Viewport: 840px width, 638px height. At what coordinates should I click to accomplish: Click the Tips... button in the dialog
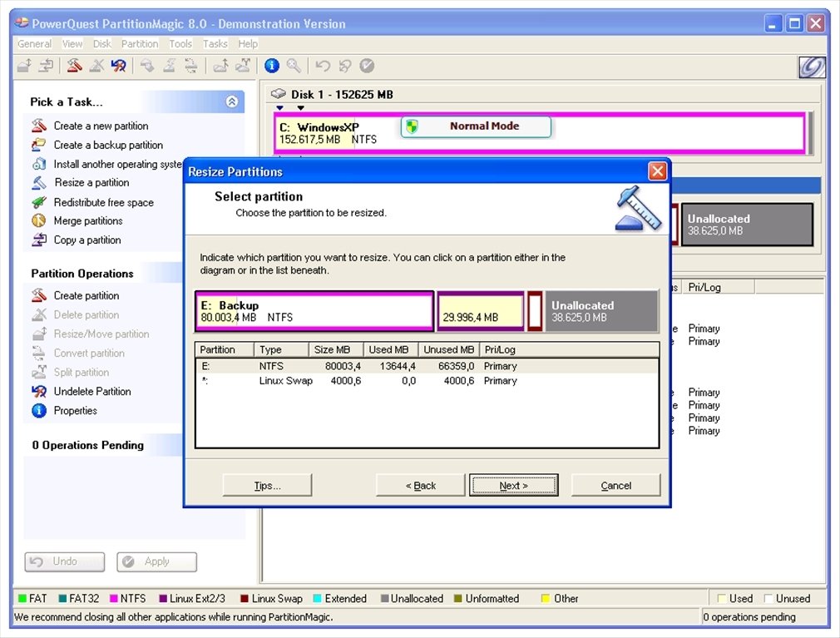[267, 485]
